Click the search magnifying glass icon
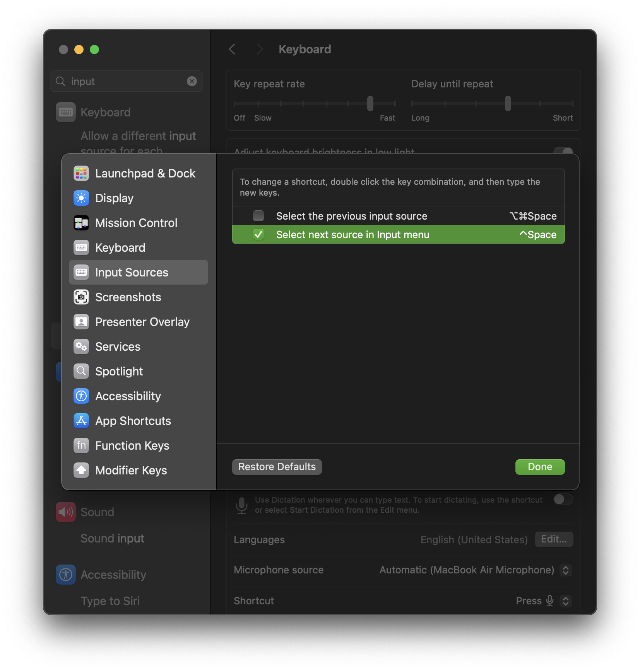Screen dimensions: 640x672 coord(60,81)
